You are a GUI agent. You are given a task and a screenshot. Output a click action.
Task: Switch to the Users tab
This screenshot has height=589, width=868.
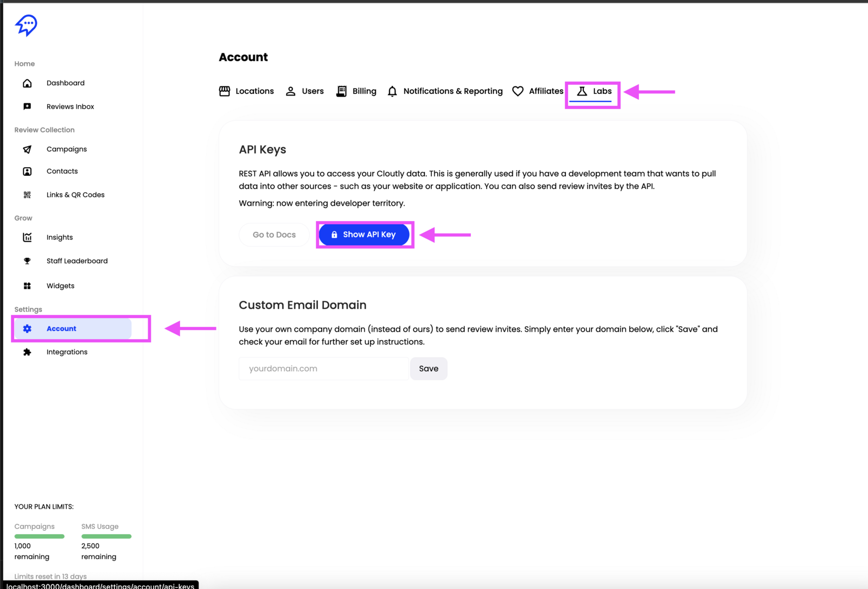click(x=305, y=91)
